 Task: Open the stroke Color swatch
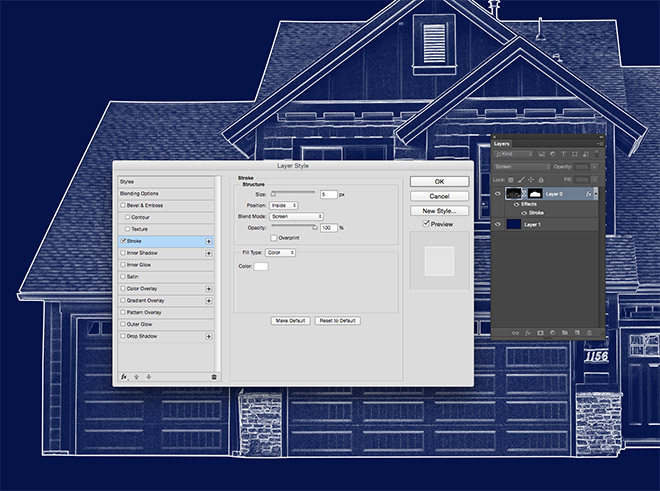(x=261, y=267)
